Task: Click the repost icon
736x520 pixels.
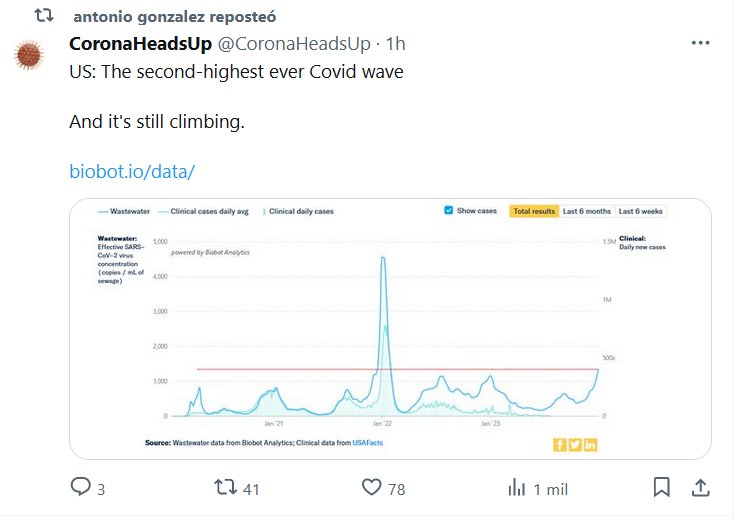Action: (x=227, y=487)
